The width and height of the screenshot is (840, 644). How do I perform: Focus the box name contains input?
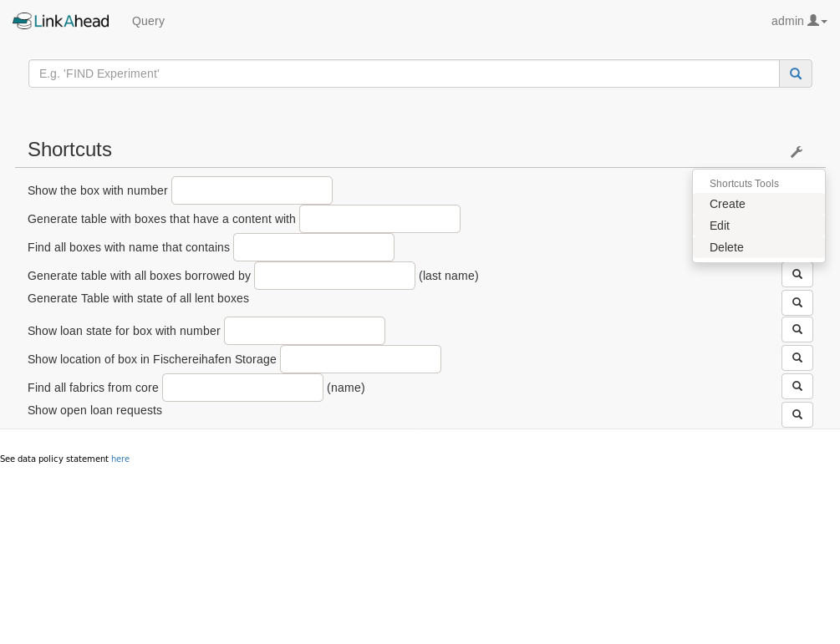pos(314,246)
